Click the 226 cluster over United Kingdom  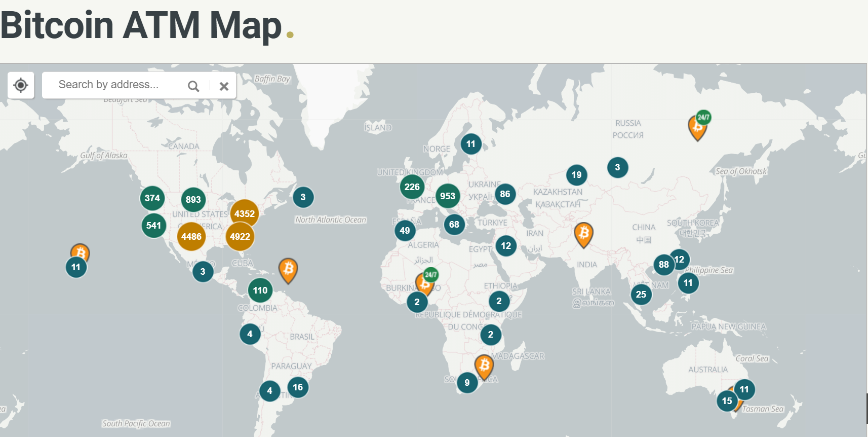point(412,187)
